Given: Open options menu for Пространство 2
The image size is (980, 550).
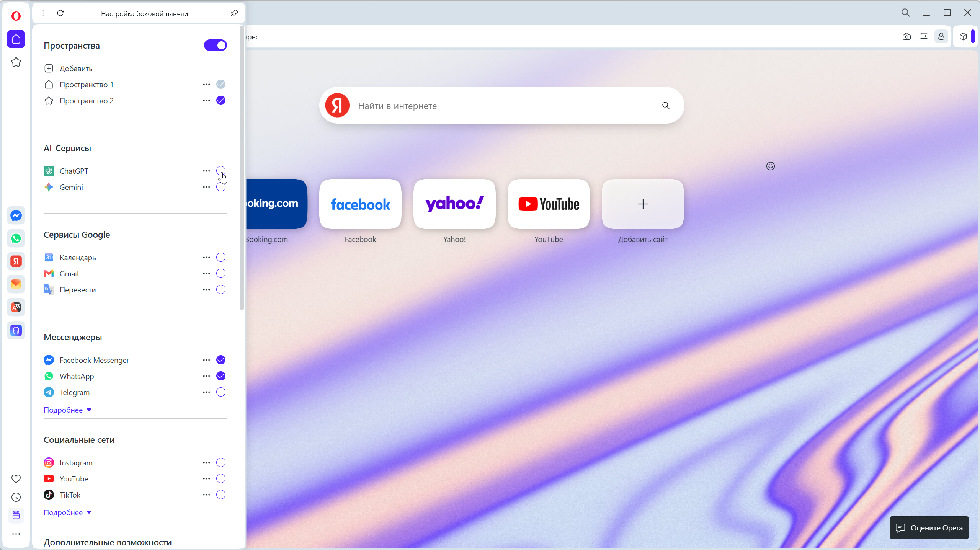Looking at the screenshot, I should point(206,101).
